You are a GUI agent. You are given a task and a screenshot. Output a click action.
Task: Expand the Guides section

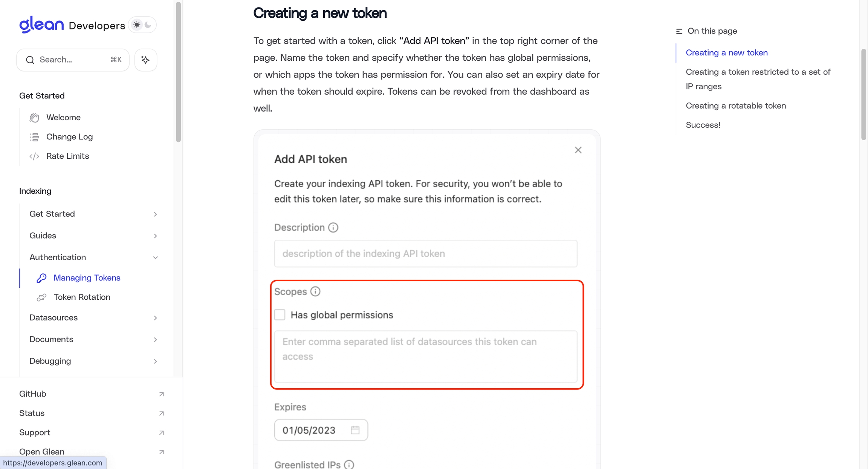155,236
